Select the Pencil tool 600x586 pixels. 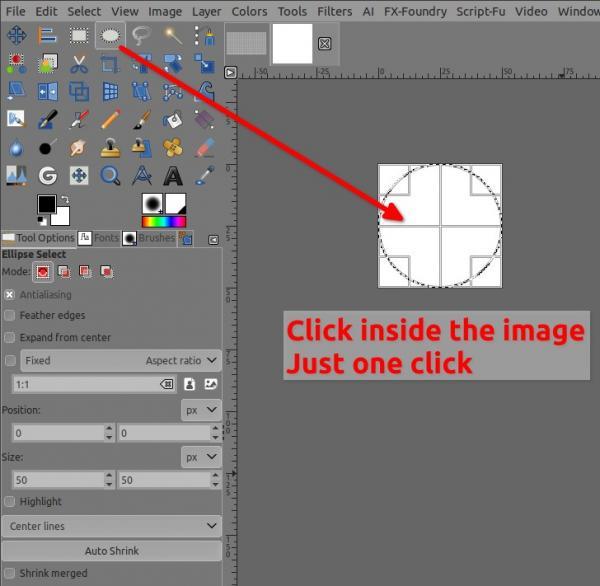click(110, 119)
